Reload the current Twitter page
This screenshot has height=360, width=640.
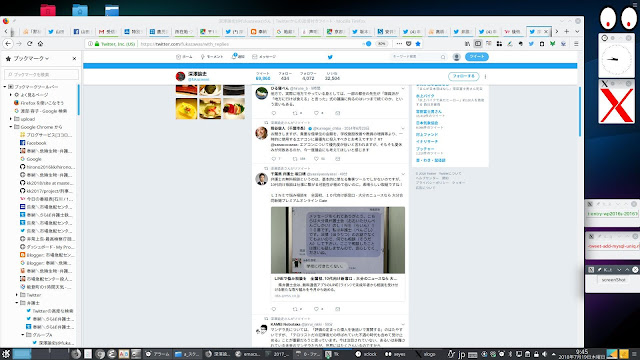pos(29,43)
